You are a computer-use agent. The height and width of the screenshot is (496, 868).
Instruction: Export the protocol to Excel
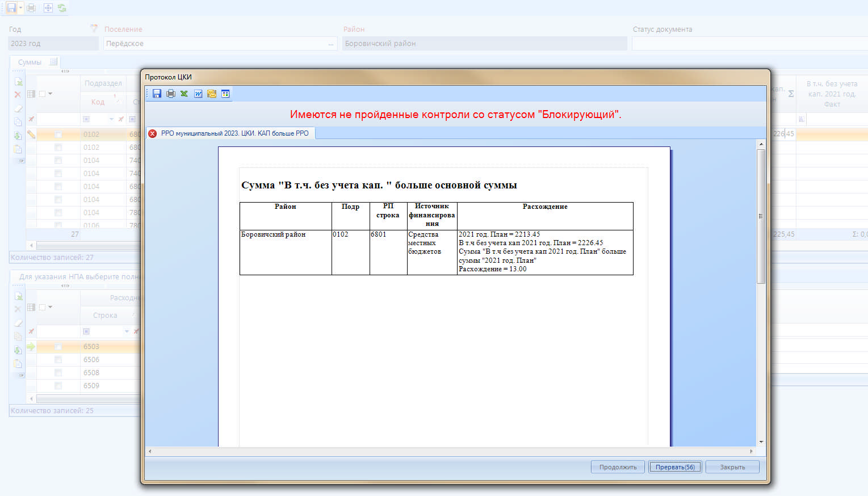184,94
